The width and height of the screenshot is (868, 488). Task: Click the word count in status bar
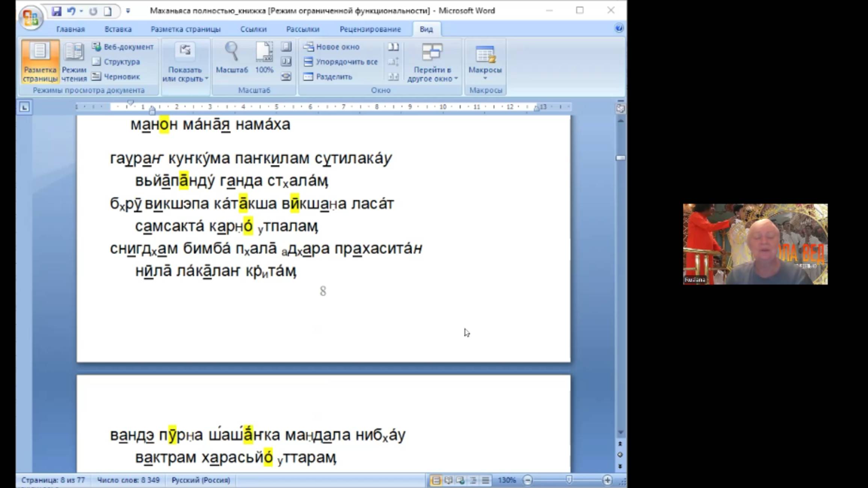tap(128, 480)
